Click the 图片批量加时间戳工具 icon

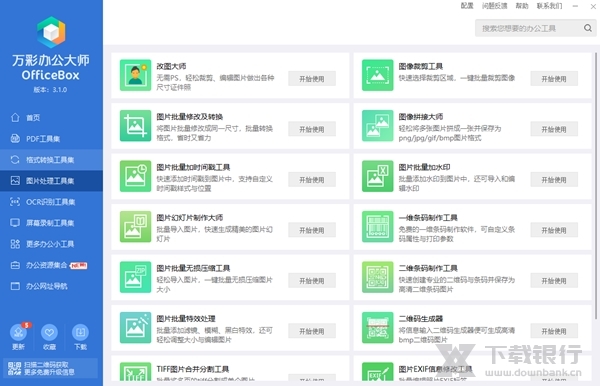pos(135,176)
